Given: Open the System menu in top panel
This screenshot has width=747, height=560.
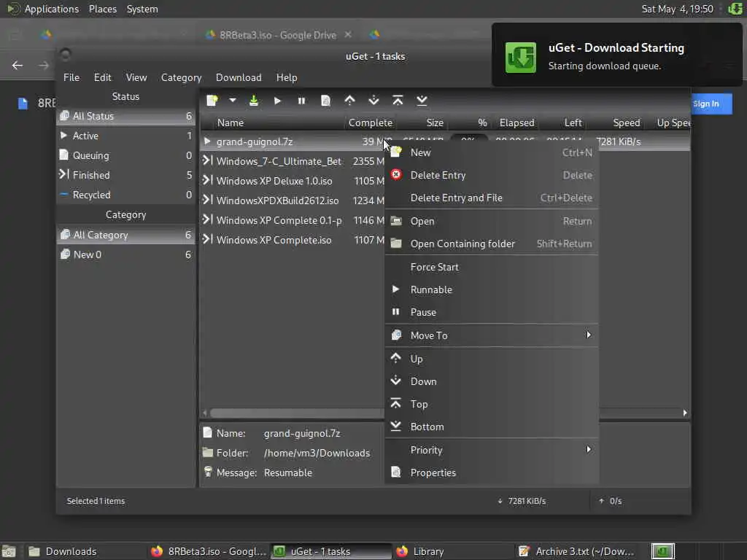Looking at the screenshot, I should pyautogui.click(x=142, y=9).
